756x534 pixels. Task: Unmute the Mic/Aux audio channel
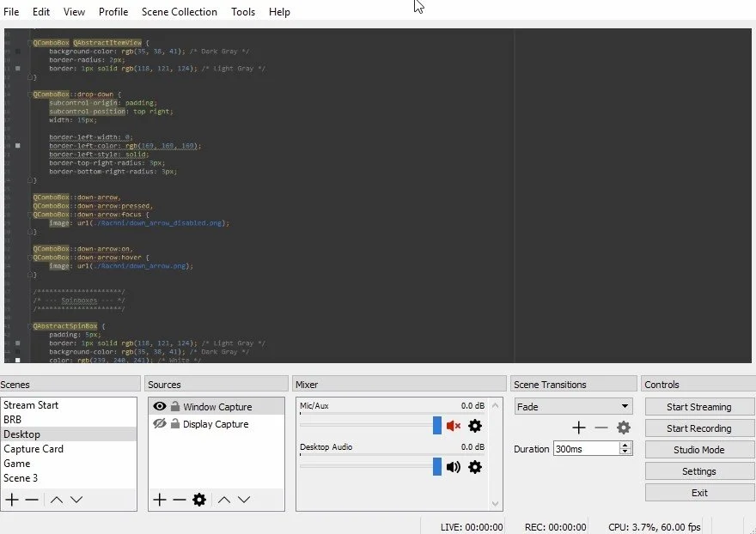[x=454, y=426]
